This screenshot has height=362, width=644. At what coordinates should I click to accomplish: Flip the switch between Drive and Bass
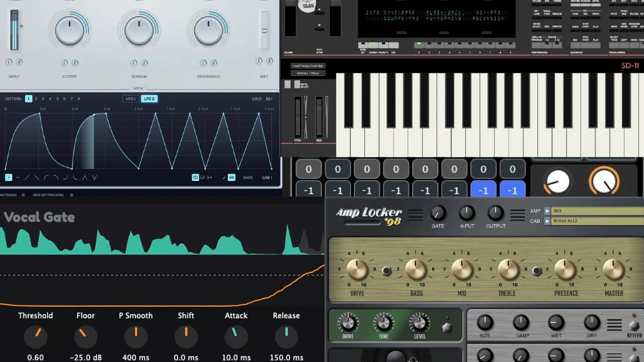pyautogui.click(x=386, y=271)
